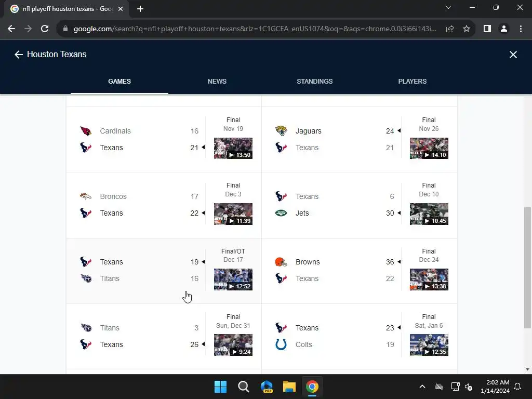Image resolution: width=532 pixels, height=399 pixels.
Task: Click the page vertical scrollbar thumb
Action: [x=527, y=268]
